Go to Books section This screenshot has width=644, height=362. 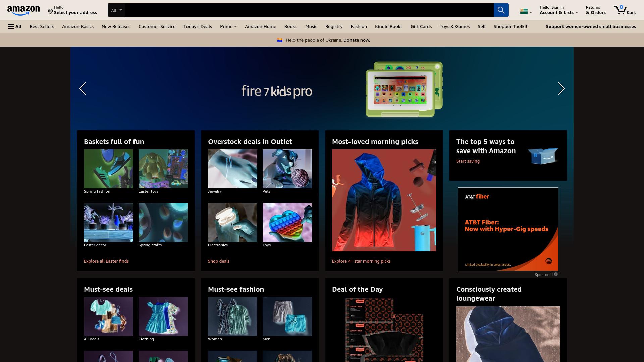point(291,26)
